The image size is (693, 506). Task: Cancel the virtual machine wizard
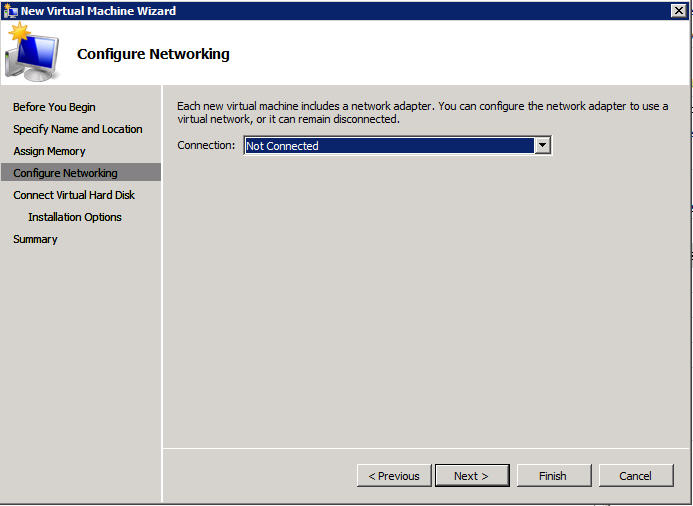635,476
